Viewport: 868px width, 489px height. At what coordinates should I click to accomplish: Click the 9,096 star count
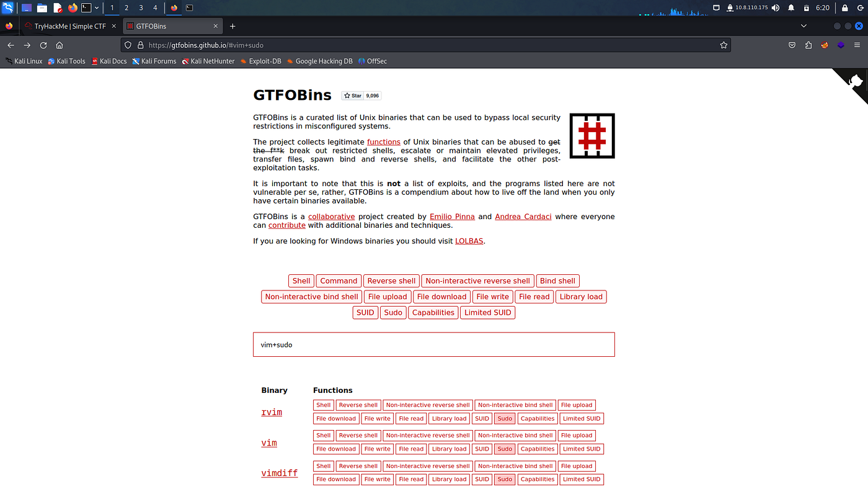[373, 96]
